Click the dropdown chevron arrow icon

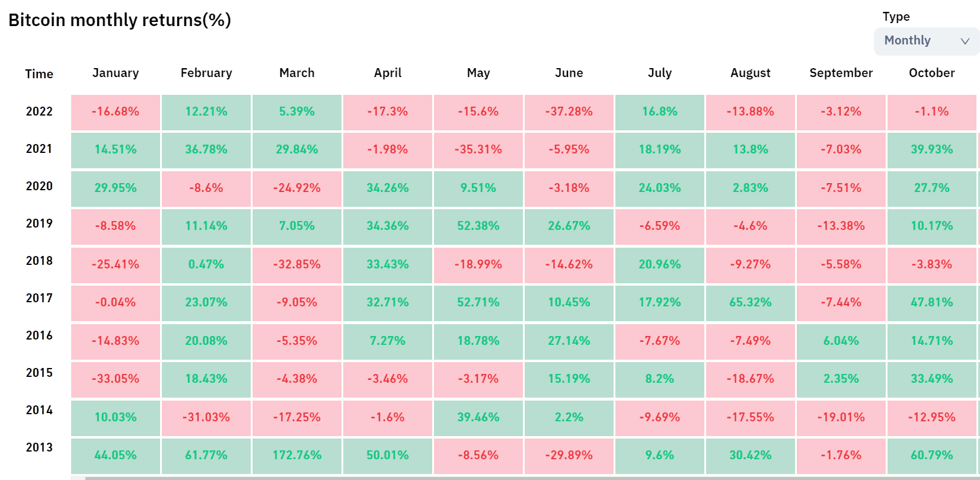tap(965, 41)
